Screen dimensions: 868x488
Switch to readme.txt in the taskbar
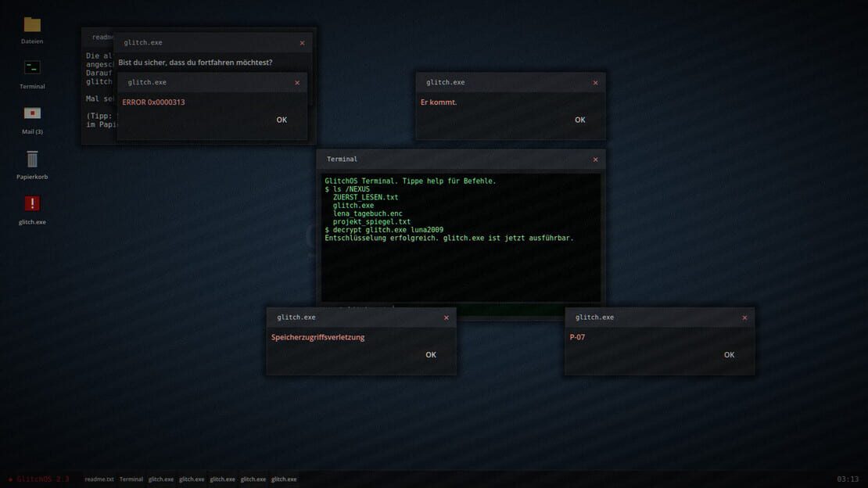(x=99, y=479)
